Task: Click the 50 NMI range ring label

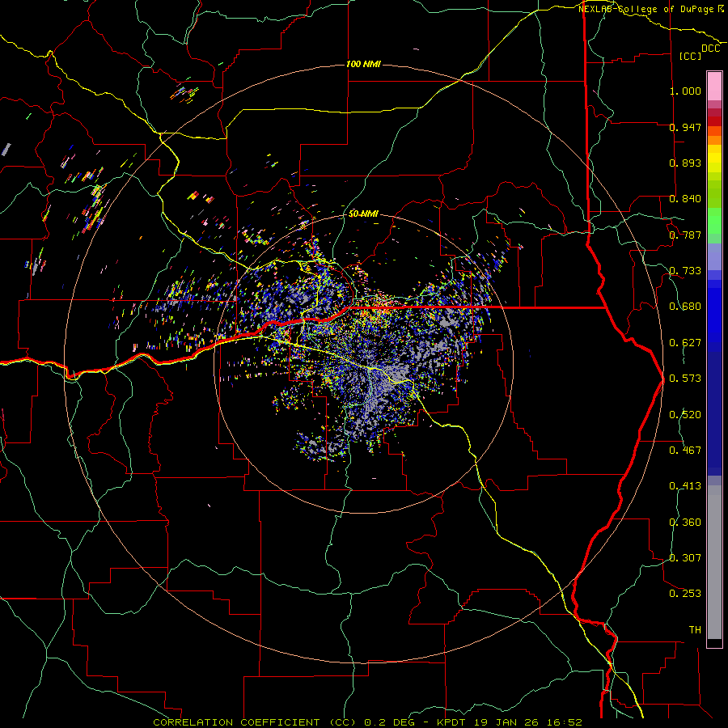Action: [363, 214]
